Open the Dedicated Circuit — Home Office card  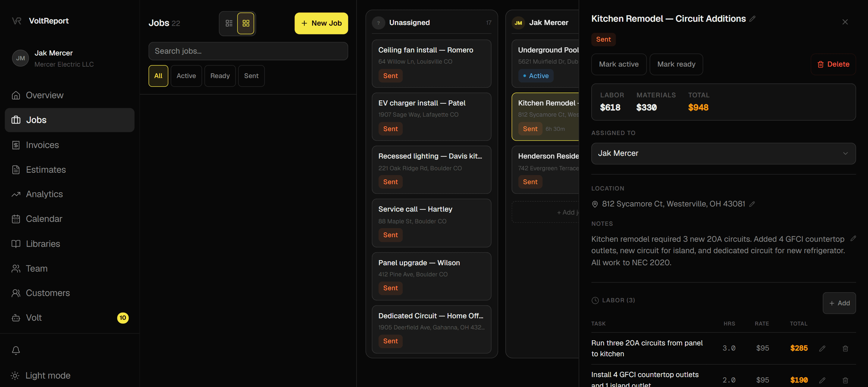coord(432,329)
